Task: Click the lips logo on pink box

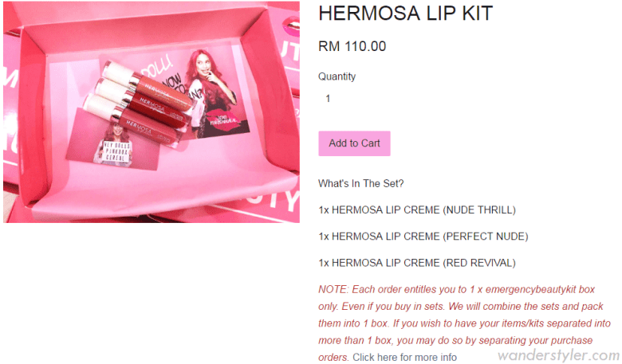Action: pos(291,25)
